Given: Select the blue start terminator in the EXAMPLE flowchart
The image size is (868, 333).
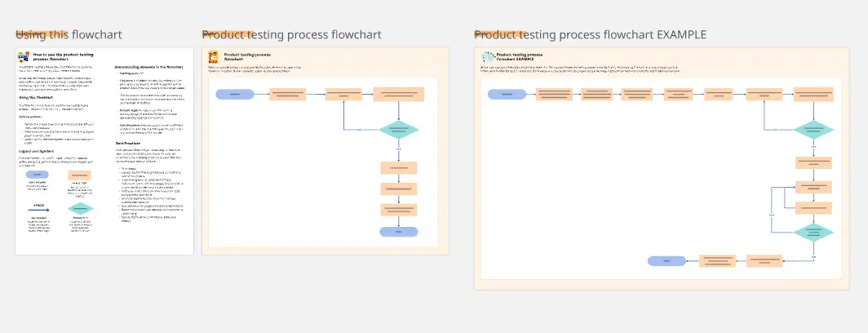Looking at the screenshot, I should tap(507, 95).
